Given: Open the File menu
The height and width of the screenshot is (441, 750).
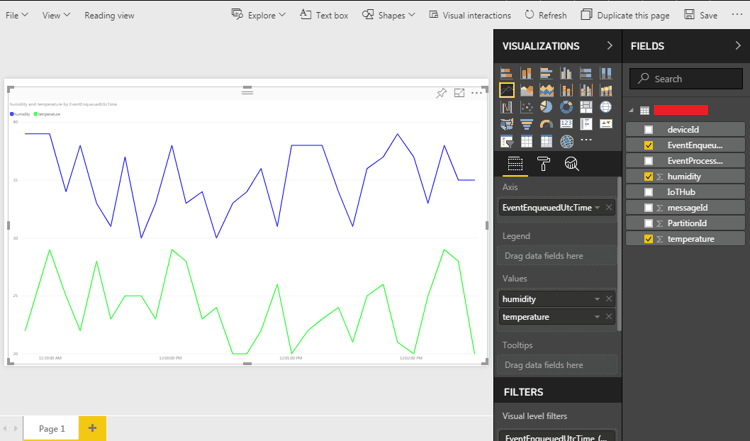Looking at the screenshot, I should [17, 15].
